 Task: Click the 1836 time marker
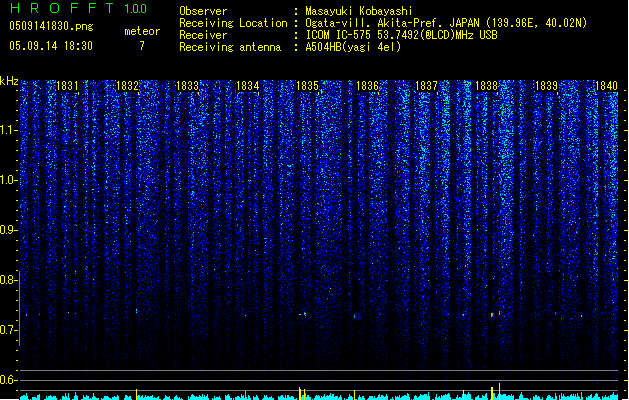click(x=367, y=86)
